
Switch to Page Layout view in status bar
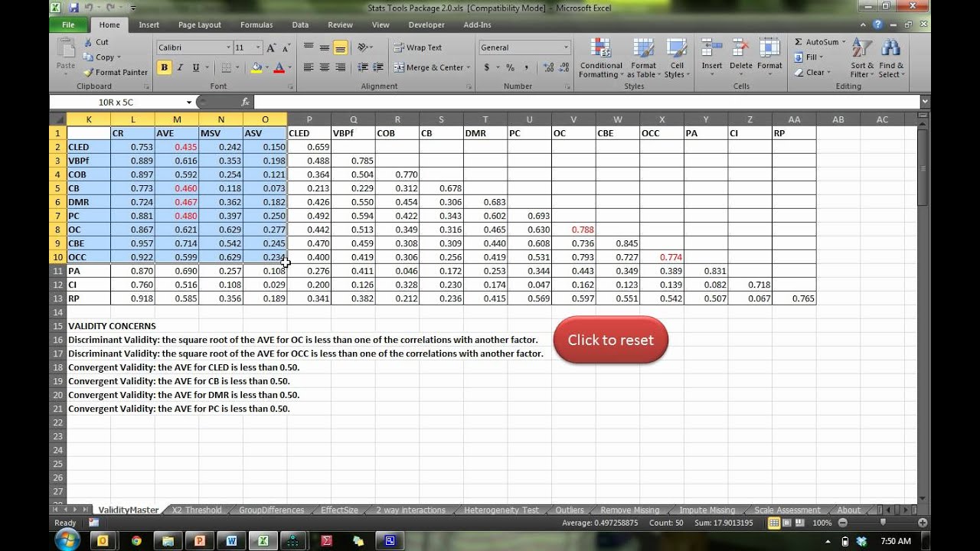(788, 523)
